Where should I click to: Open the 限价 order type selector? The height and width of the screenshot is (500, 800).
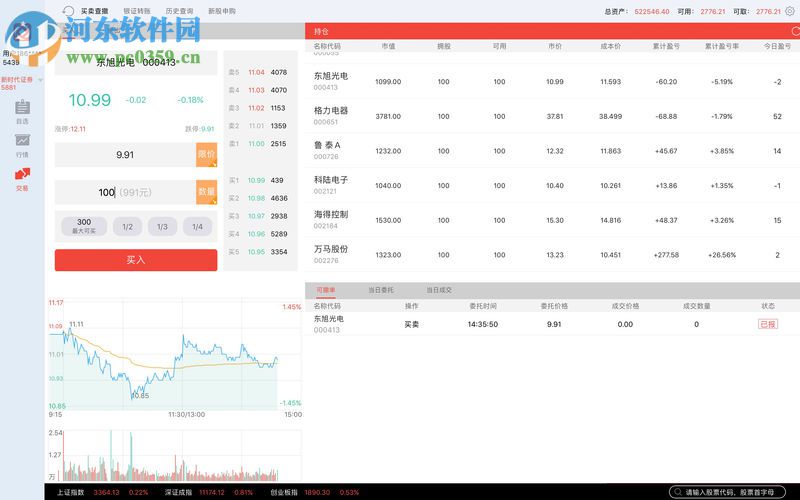click(x=206, y=155)
